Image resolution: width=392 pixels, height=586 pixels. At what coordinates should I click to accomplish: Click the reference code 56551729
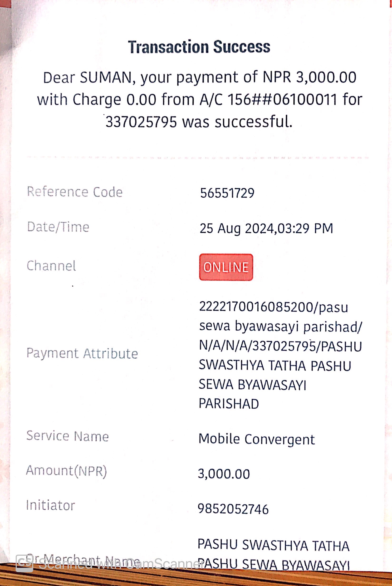tap(227, 193)
